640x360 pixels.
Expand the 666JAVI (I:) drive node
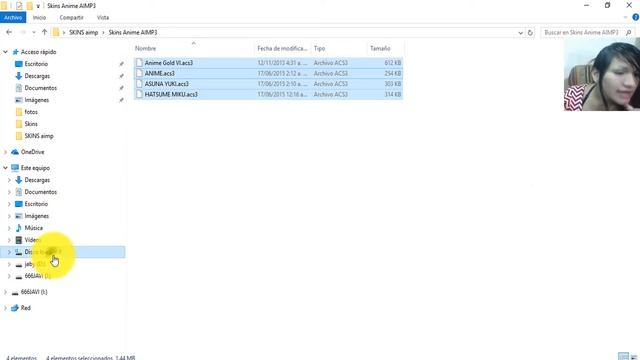point(5,292)
